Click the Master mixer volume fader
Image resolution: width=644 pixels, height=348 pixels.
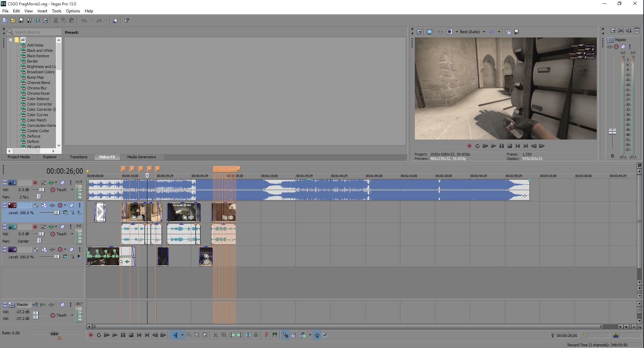click(613, 132)
